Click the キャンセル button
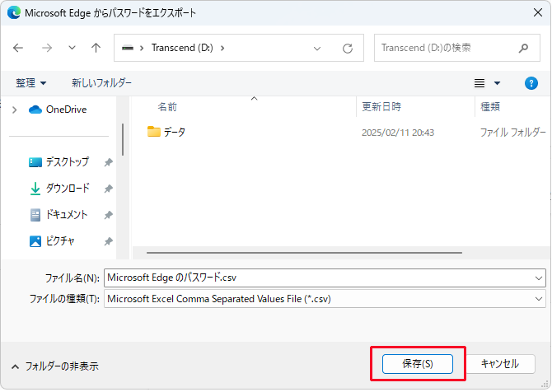The width and height of the screenshot is (552, 392). click(x=499, y=363)
